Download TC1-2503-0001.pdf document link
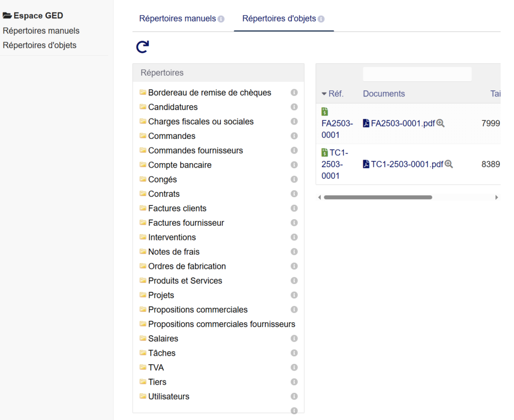The height and width of the screenshot is (420, 514). pyautogui.click(x=407, y=164)
